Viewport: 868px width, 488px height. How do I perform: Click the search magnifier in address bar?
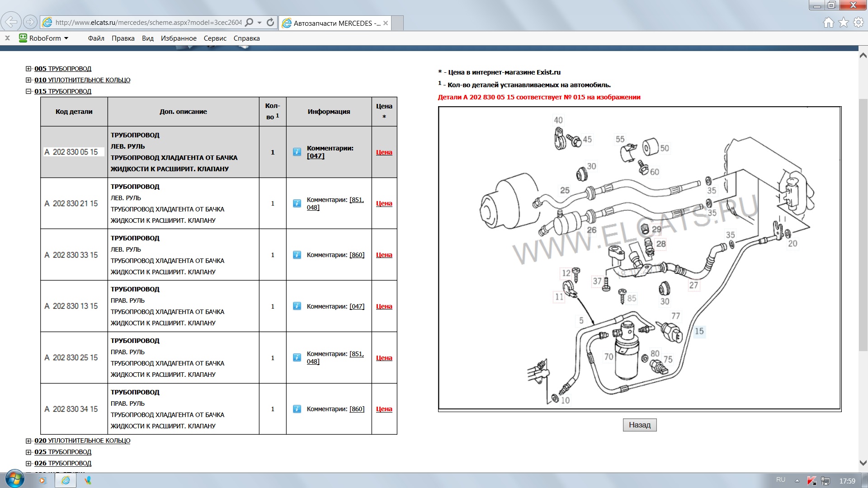[249, 22]
